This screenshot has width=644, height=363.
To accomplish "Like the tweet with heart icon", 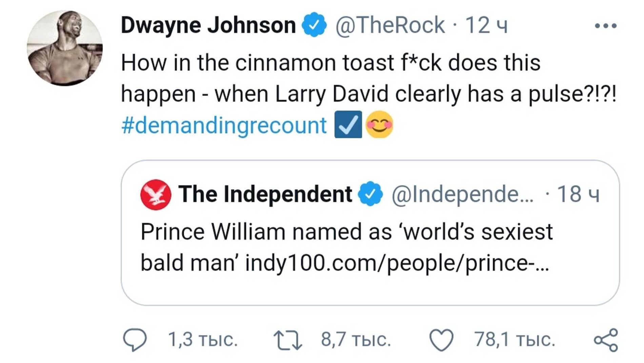I will pyautogui.click(x=441, y=340).
